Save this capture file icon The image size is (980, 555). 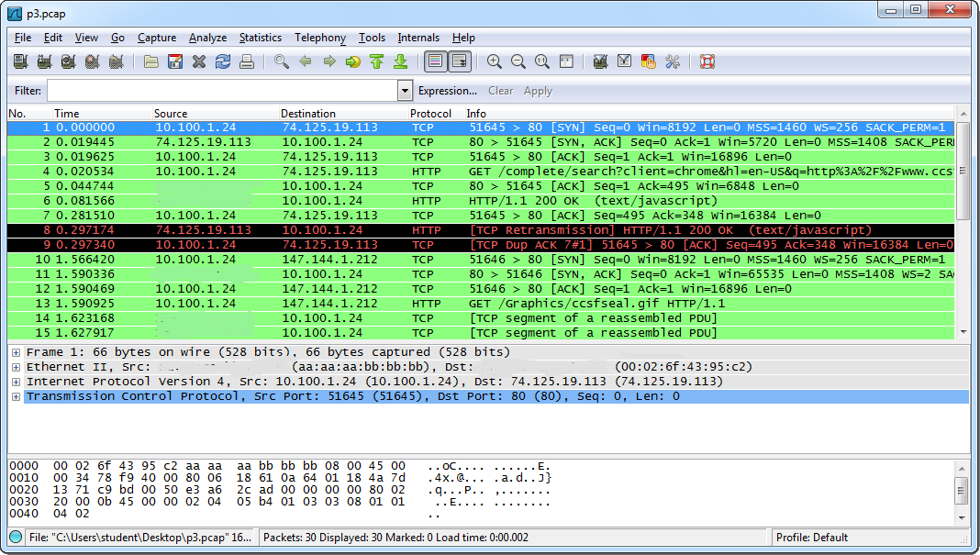(x=175, y=61)
